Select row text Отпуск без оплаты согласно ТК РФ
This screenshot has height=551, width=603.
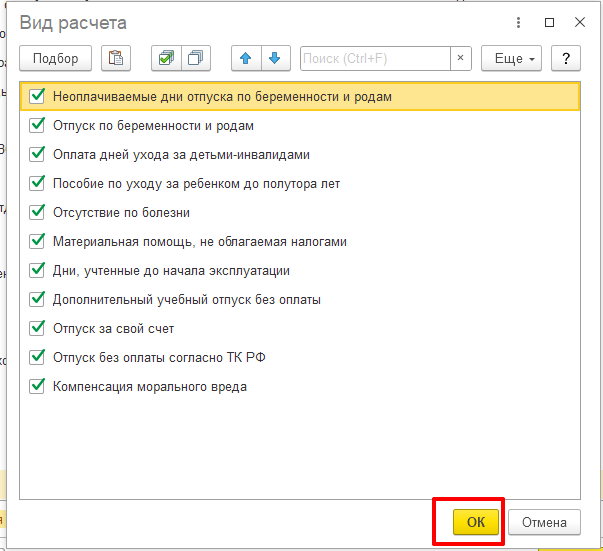[x=159, y=358]
